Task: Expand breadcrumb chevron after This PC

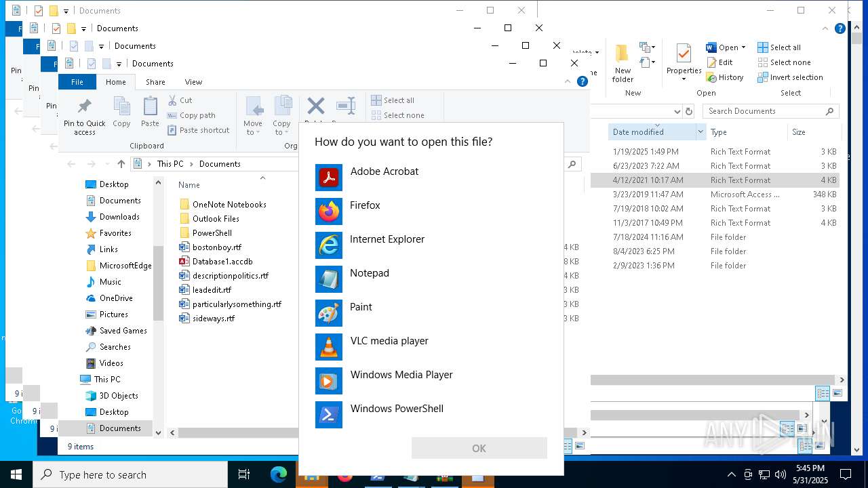Action: 192,164
